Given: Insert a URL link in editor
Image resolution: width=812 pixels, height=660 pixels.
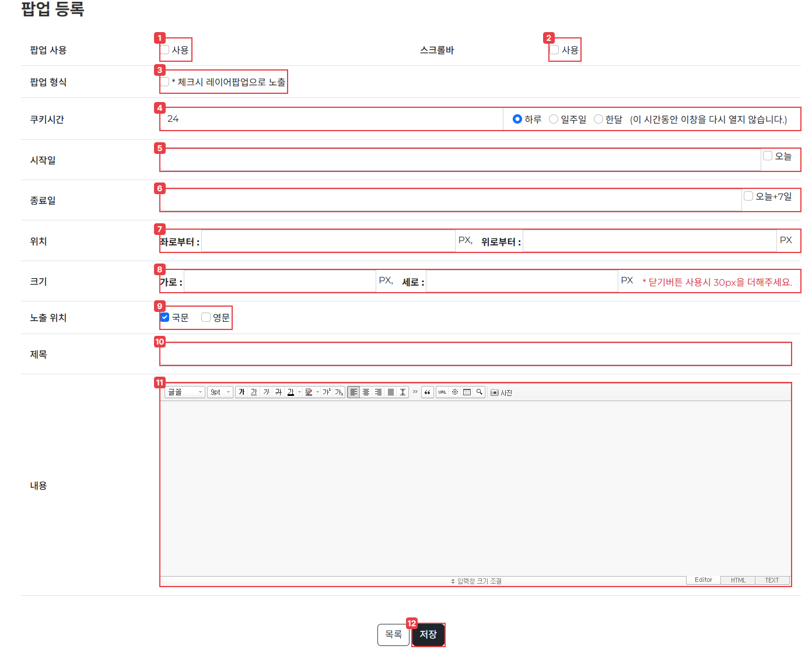Looking at the screenshot, I should (x=442, y=392).
